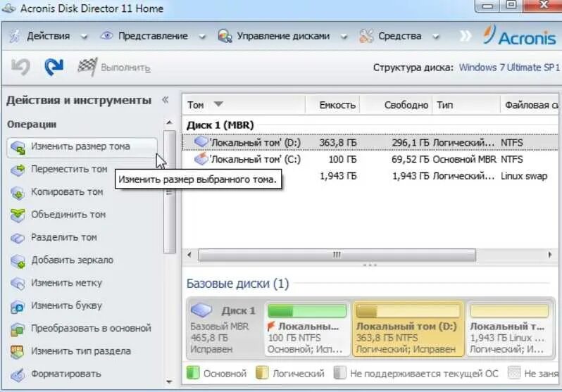Click the Форматировать icon
This screenshot has height=392, width=562.
click(18, 374)
